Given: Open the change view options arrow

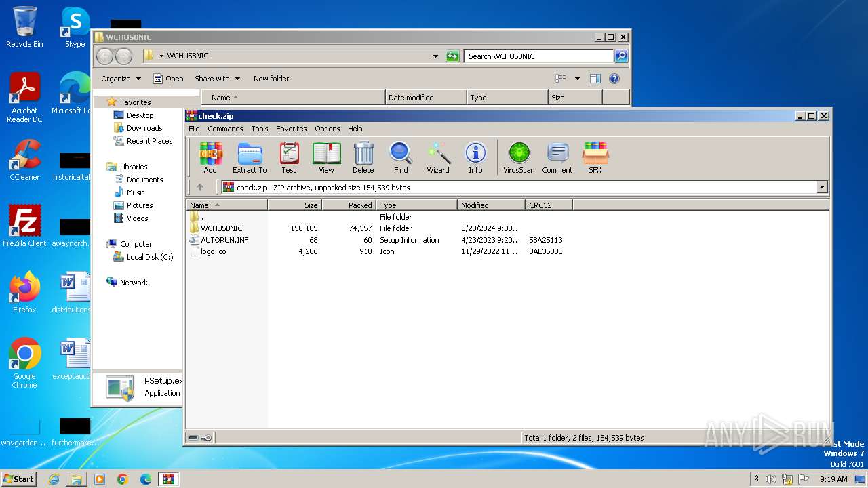Looking at the screenshot, I should click(577, 79).
